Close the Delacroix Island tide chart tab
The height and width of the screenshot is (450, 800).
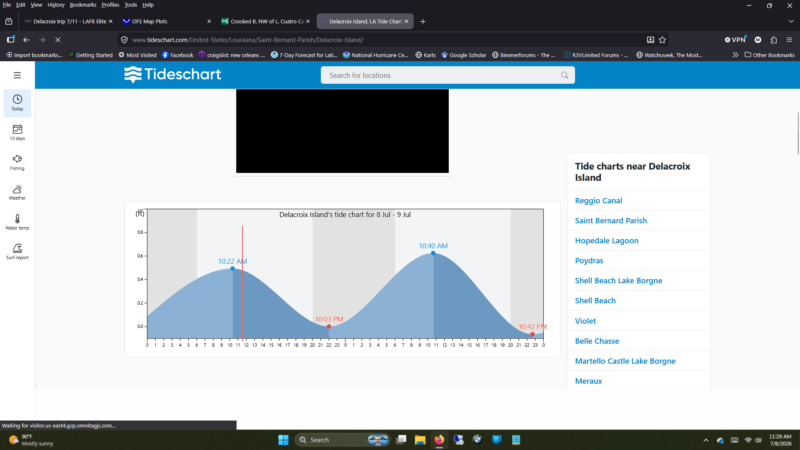coord(406,21)
